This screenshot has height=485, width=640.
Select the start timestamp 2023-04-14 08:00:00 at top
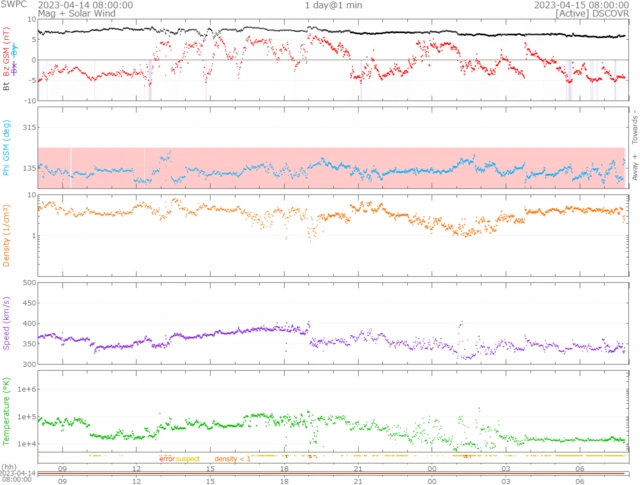click(85, 5)
